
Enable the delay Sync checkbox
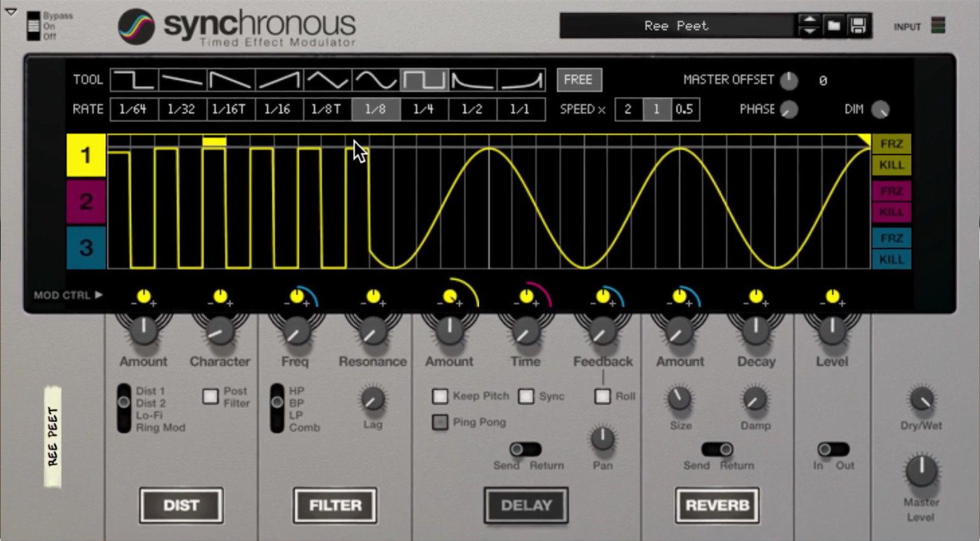point(526,397)
